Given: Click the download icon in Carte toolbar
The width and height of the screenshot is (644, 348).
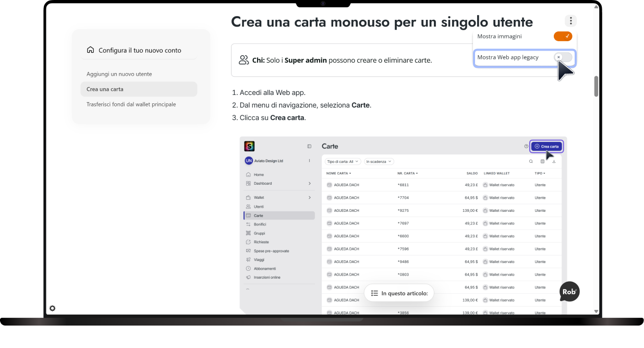Looking at the screenshot, I should point(554,161).
